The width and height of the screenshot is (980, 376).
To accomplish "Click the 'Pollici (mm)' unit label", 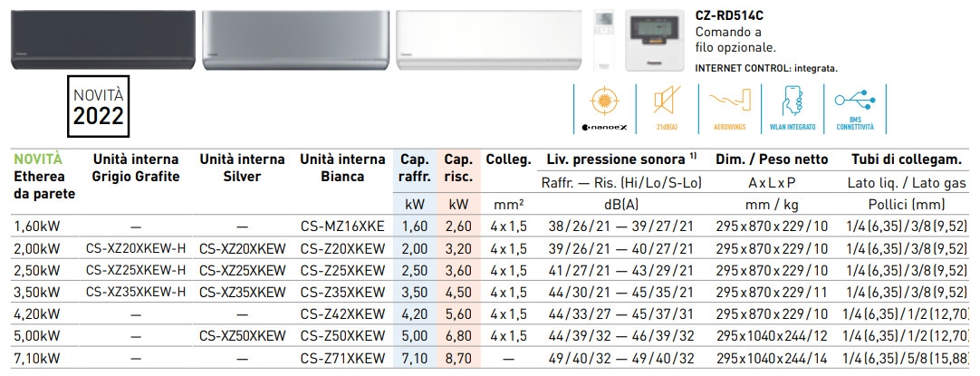I will [x=907, y=204].
